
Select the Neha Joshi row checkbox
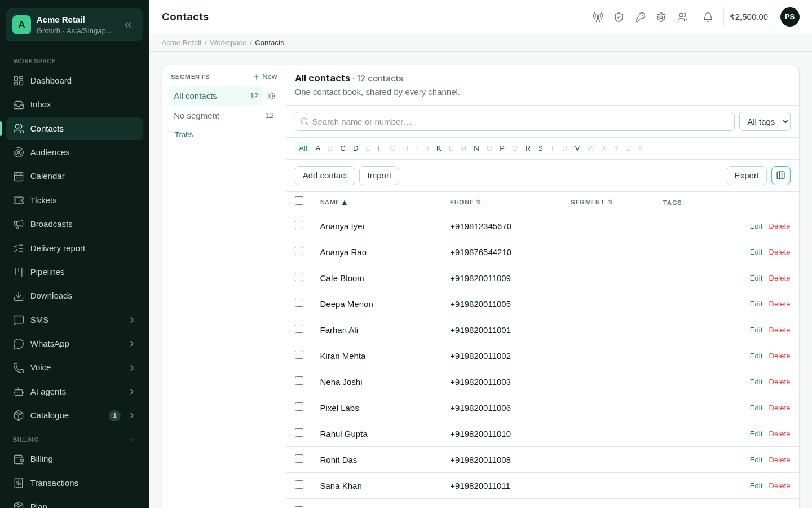coord(299,381)
